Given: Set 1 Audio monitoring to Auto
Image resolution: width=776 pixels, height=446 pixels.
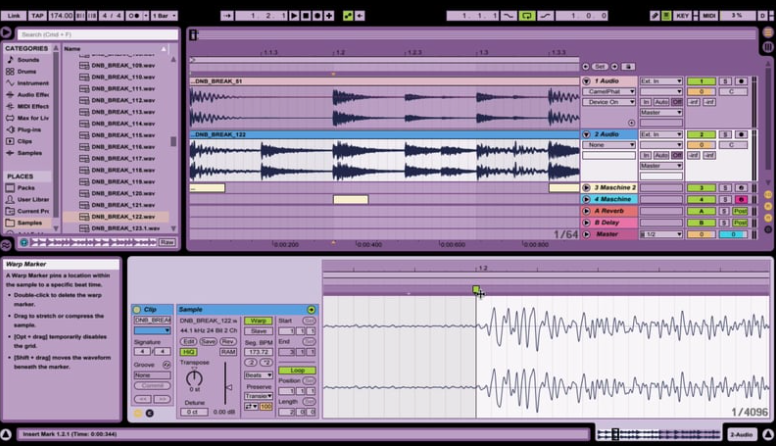Looking at the screenshot, I should coord(661,102).
